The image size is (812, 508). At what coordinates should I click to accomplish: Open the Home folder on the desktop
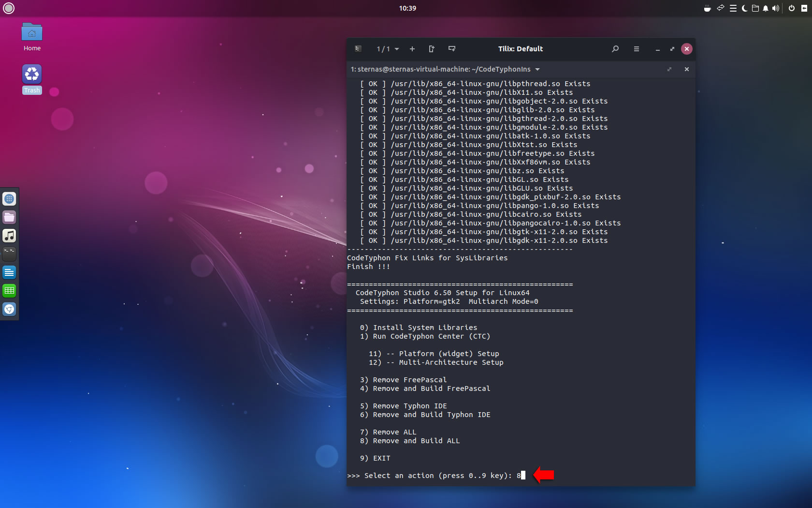(x=32, y=37)
